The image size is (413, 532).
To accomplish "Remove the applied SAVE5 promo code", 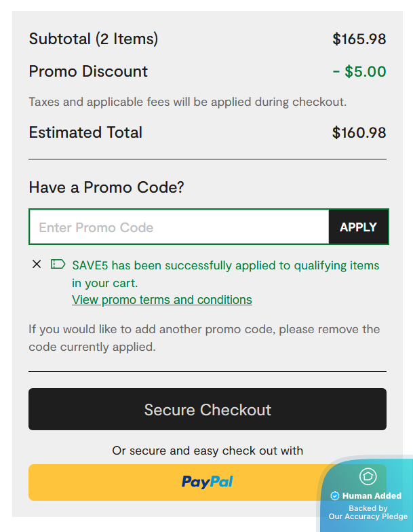I will 37,264.
